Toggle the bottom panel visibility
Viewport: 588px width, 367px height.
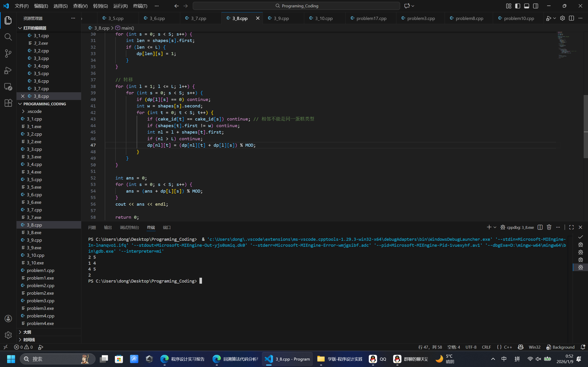(x=526, y=6)
